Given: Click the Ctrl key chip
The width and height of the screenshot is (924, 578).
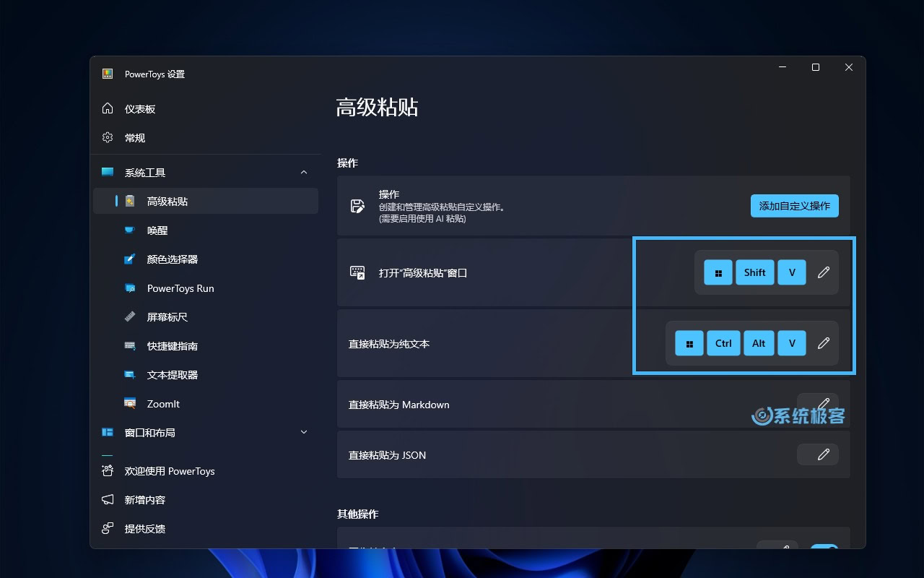Looking at the screenshot, I should (724, 343).
